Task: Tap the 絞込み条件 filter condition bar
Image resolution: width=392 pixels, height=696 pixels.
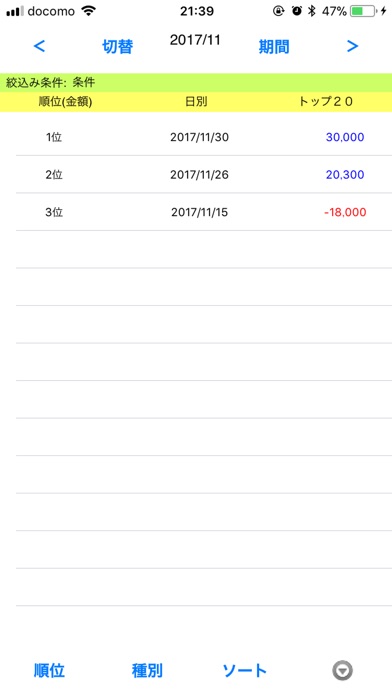Action: click(196, 83)
